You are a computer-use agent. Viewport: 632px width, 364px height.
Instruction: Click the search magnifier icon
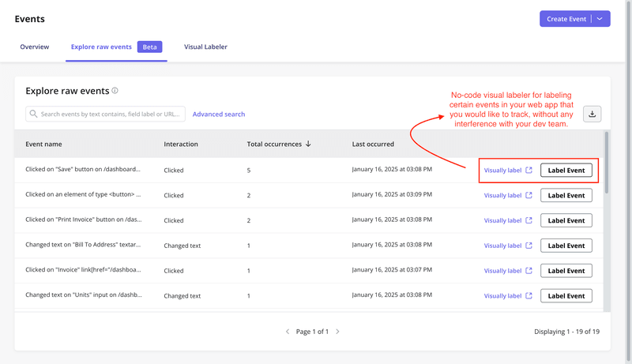33,114
